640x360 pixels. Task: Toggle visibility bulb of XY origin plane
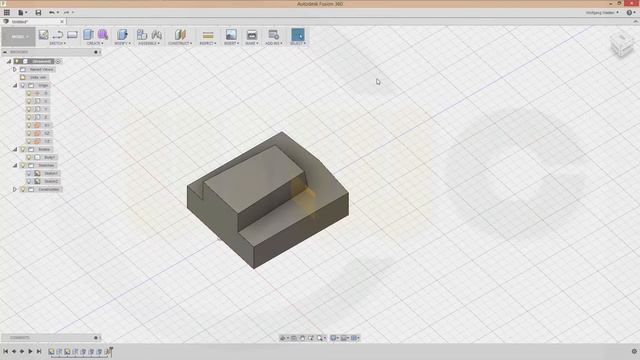click(29, 125)
